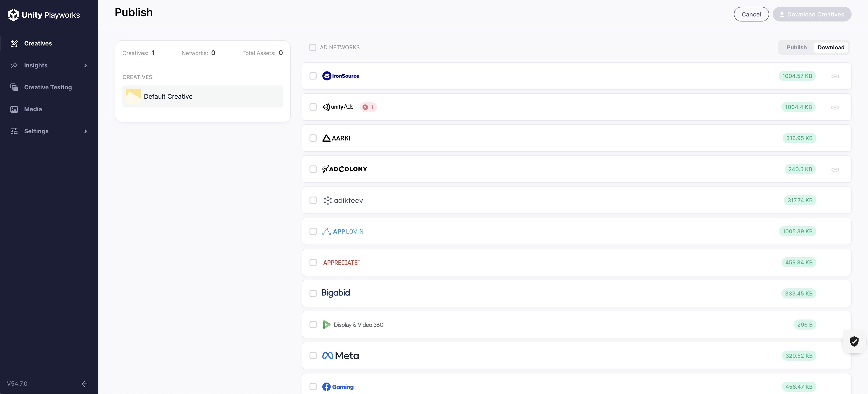Screen dimensions: 868x394
Task: Open Creative Testing in the sidebar
Action: (x=49, y=87)
